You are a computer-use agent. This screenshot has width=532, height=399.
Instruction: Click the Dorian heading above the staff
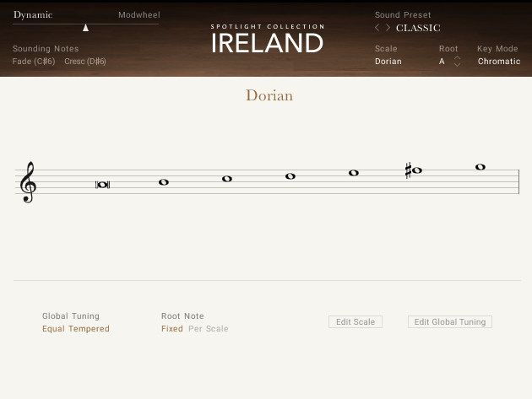click(269, 95)
